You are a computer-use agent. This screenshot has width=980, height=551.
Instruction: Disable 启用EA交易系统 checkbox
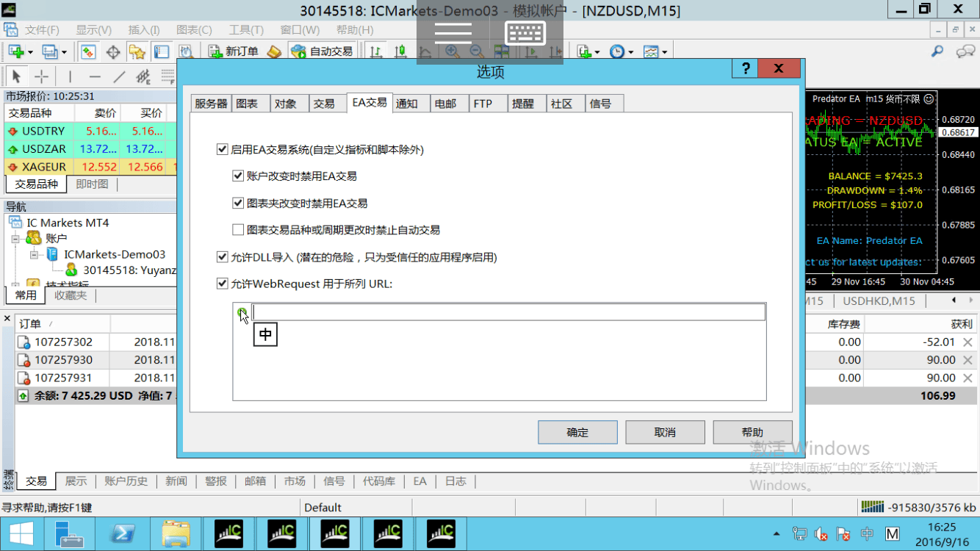(x=223, y=150)
